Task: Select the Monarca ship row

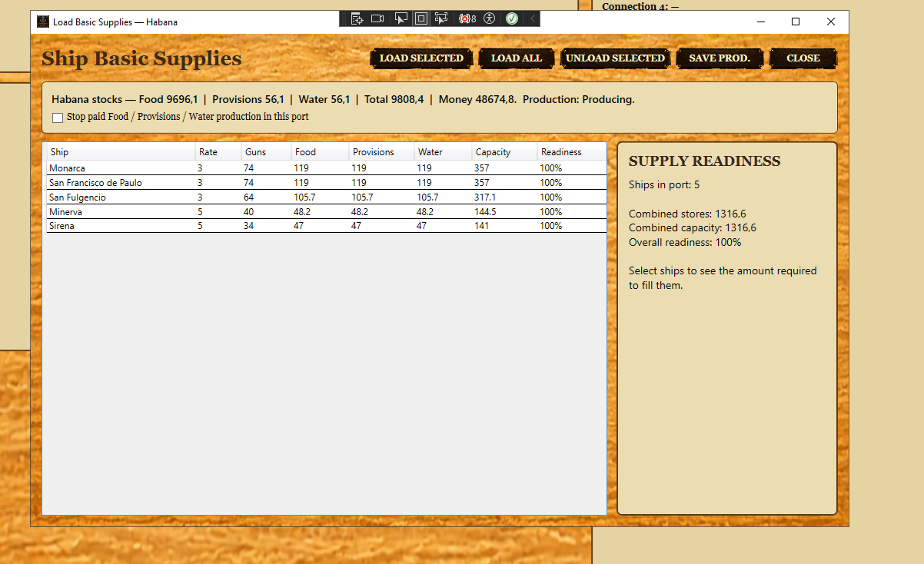Action: [x=326, y=168]
